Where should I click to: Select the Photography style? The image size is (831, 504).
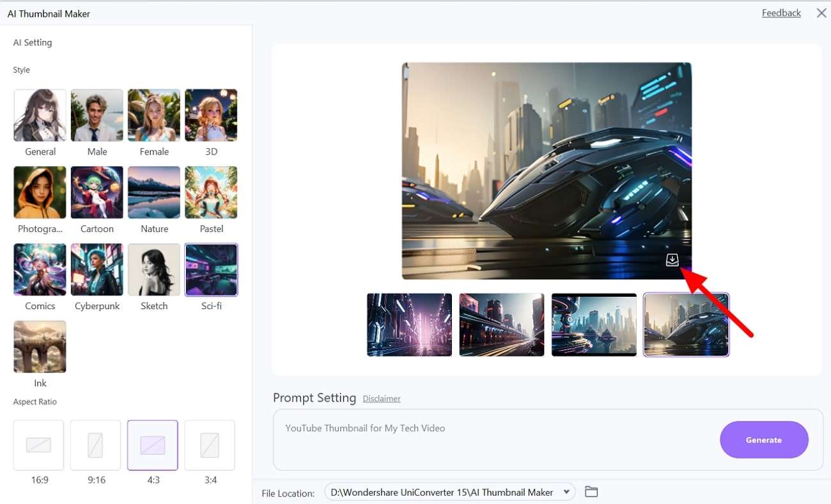40,192
